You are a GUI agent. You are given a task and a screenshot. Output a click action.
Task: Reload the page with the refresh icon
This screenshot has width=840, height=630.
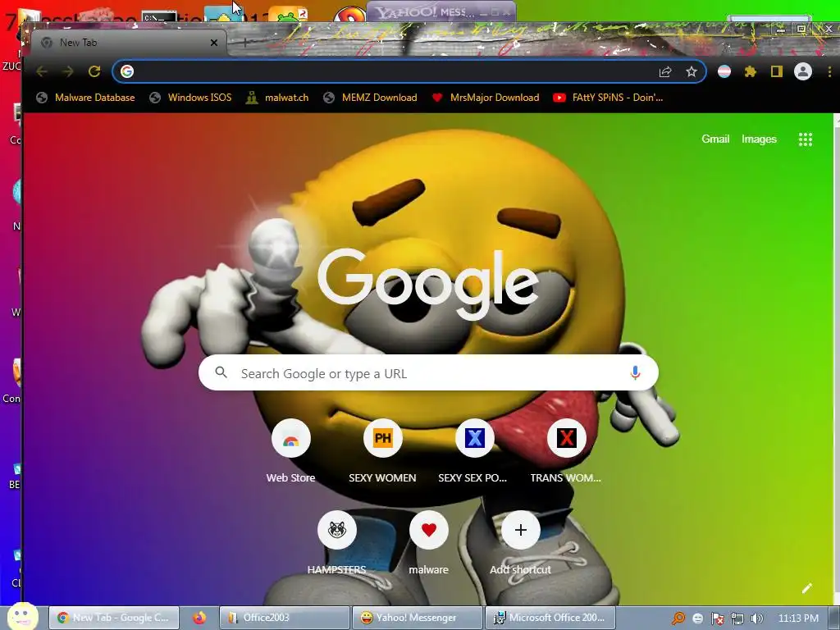tap(94, 71)
